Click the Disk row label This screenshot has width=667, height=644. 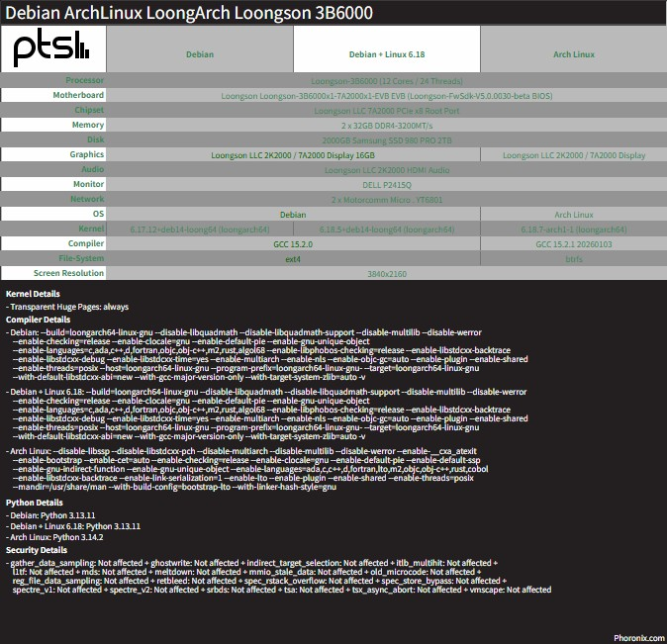click(x=95, y=139)
